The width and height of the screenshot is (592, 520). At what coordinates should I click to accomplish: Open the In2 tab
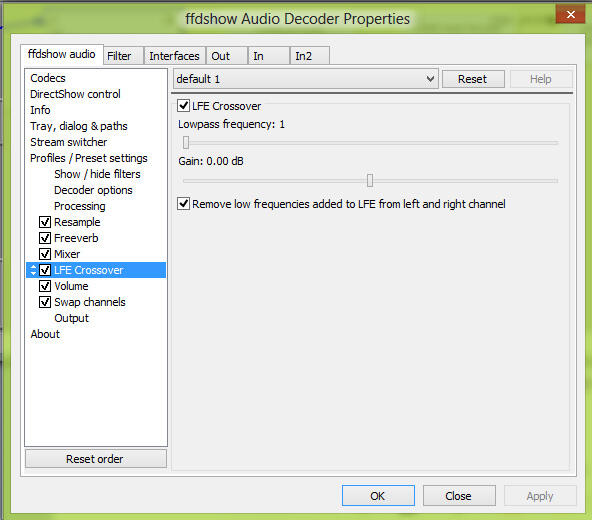310,56
